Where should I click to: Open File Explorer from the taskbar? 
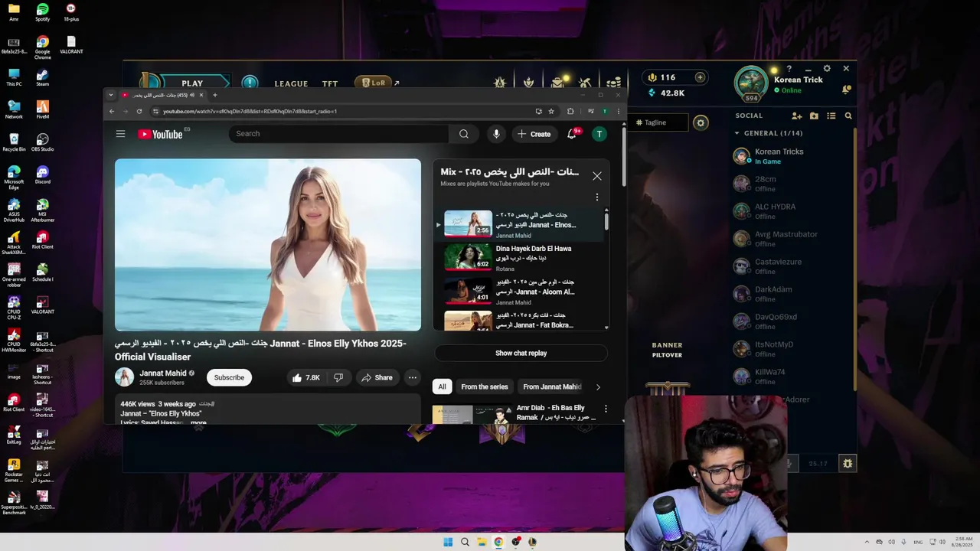point(482,542)
